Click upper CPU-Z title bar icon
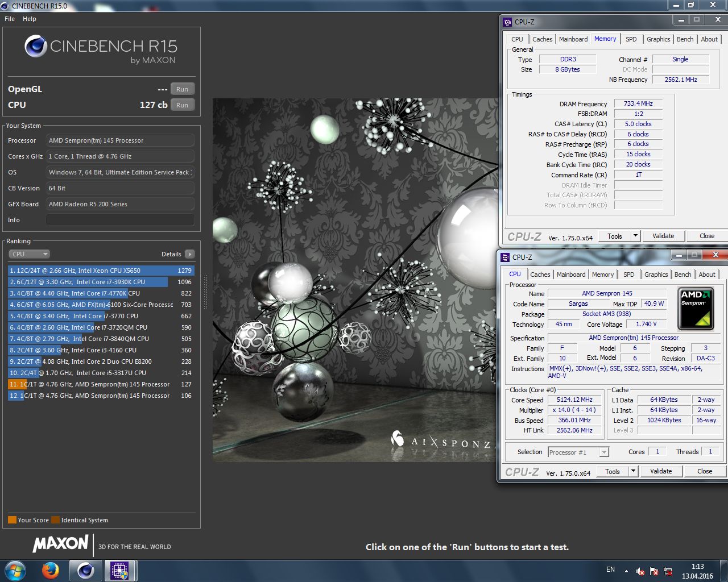The height and width of the screenshot is (582, 728). (507, 22)
